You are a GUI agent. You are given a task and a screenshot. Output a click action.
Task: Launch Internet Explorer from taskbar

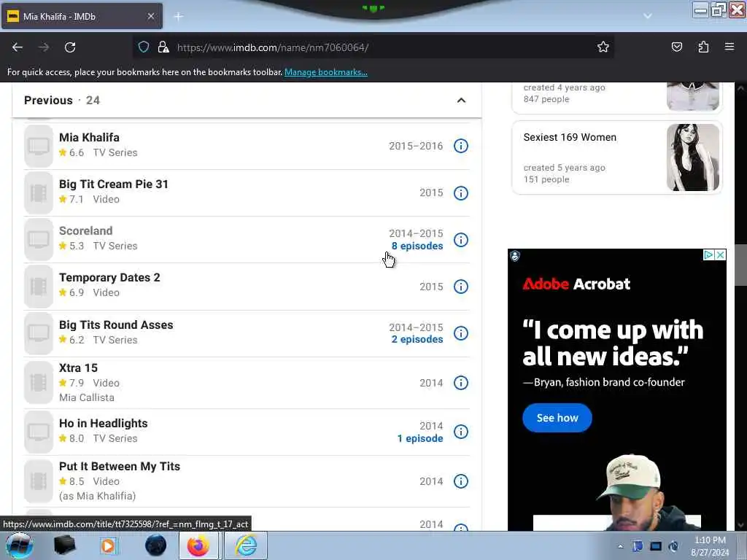pyautogui.click(x=247, y=545)
